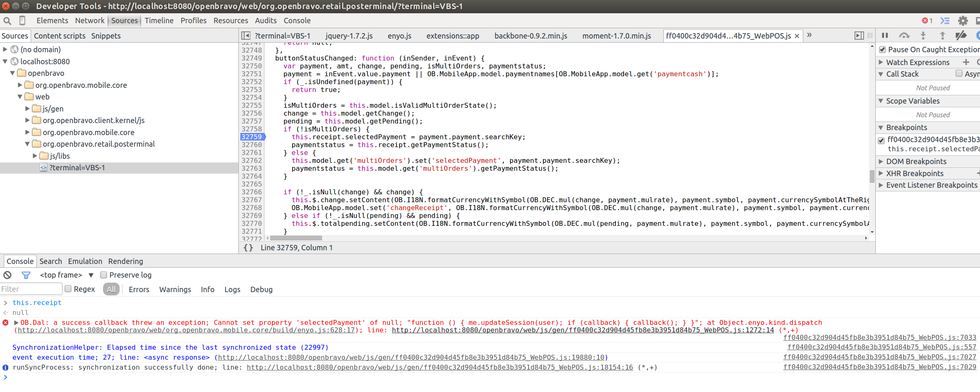
Task: Click the pause script execution icon
Action: (885, 36)
